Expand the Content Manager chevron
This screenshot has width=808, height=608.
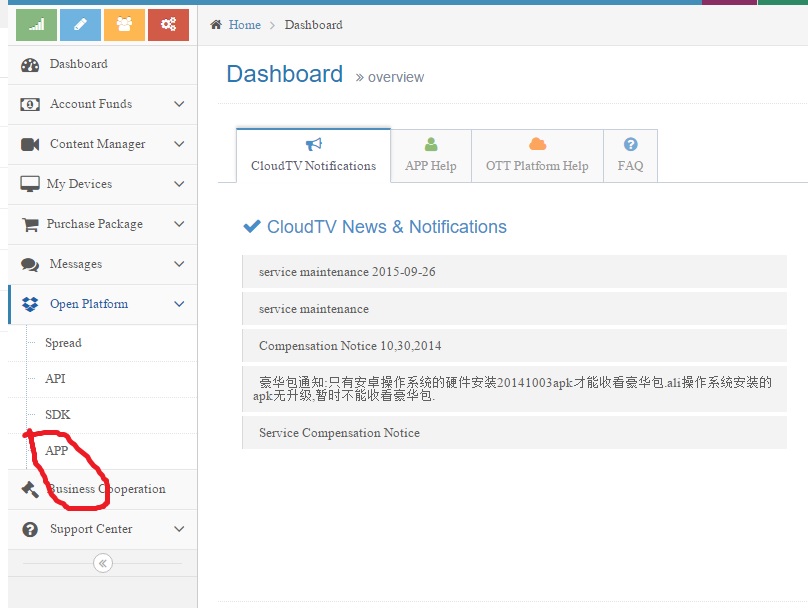(x=179, y=144)
